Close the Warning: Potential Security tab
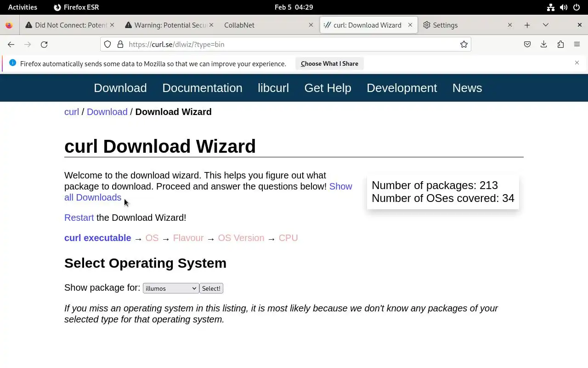 click(211, 25)
